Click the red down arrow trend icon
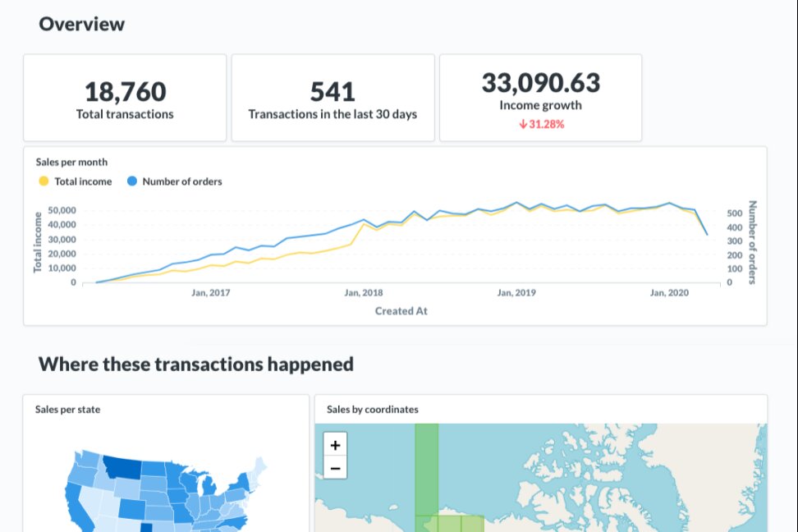 tap(522, 124)
